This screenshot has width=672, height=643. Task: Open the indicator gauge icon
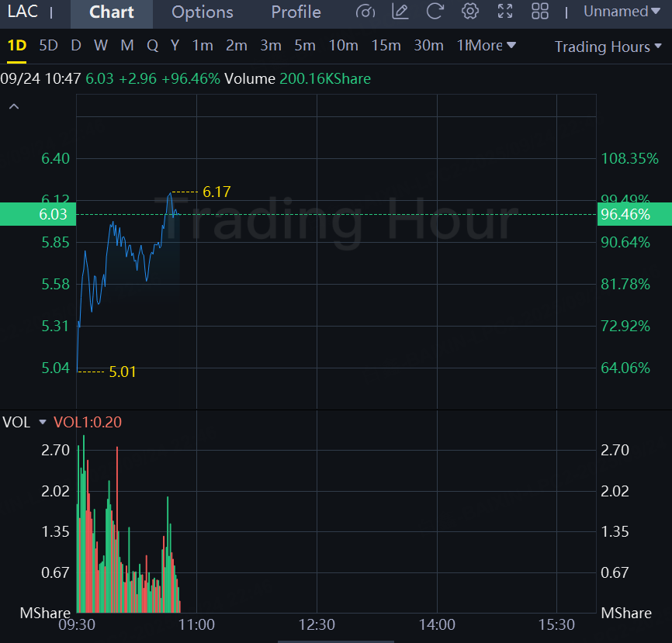[x=365, y=12]
